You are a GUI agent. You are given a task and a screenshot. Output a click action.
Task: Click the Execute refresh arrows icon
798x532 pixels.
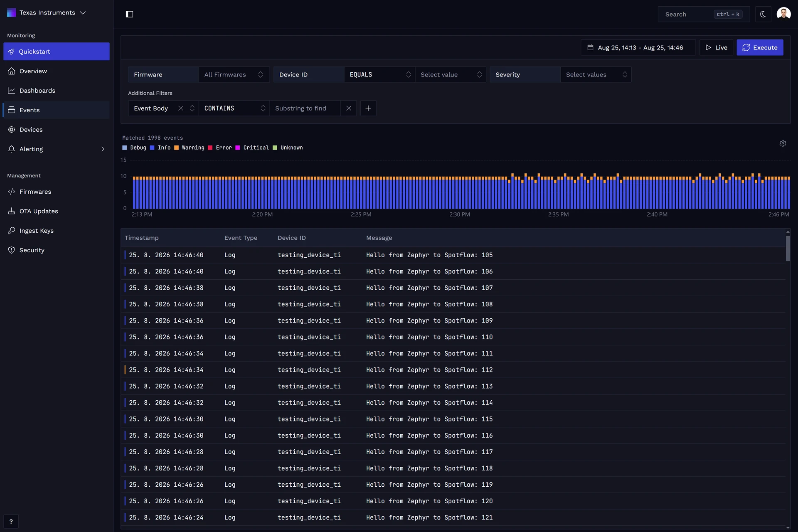[x=746, y=47]
